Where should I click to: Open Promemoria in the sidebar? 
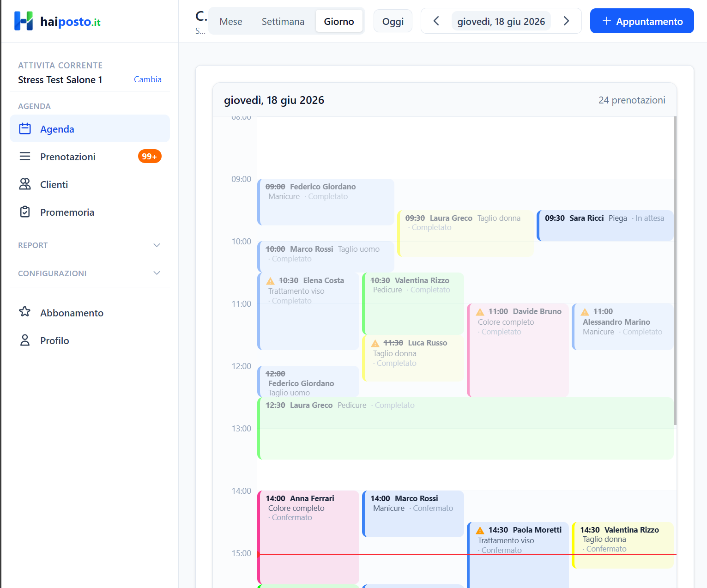(x=90, y=212)
